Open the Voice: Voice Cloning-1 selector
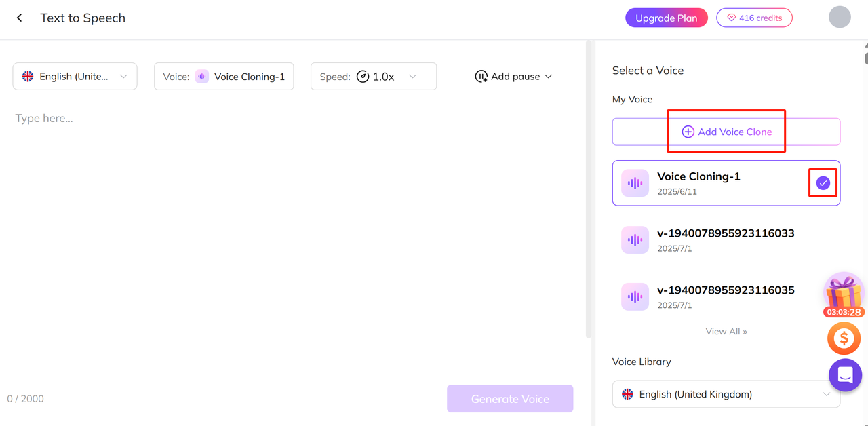 coord(224,77)
